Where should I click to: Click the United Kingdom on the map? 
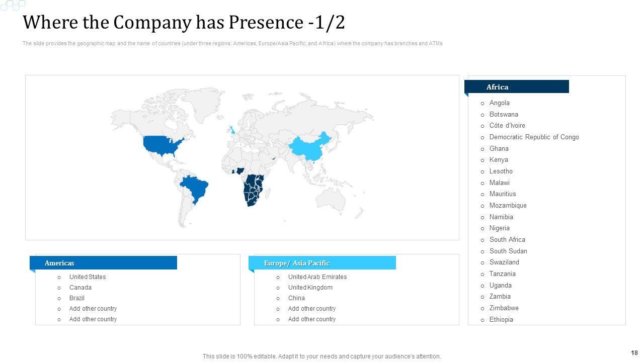232,130
